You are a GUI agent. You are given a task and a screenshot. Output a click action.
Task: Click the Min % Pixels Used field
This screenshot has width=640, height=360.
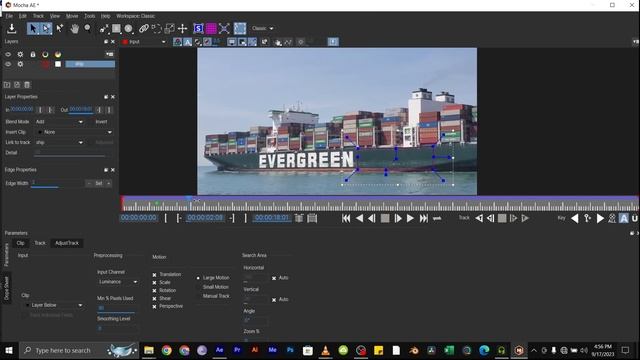click(116, 308)
